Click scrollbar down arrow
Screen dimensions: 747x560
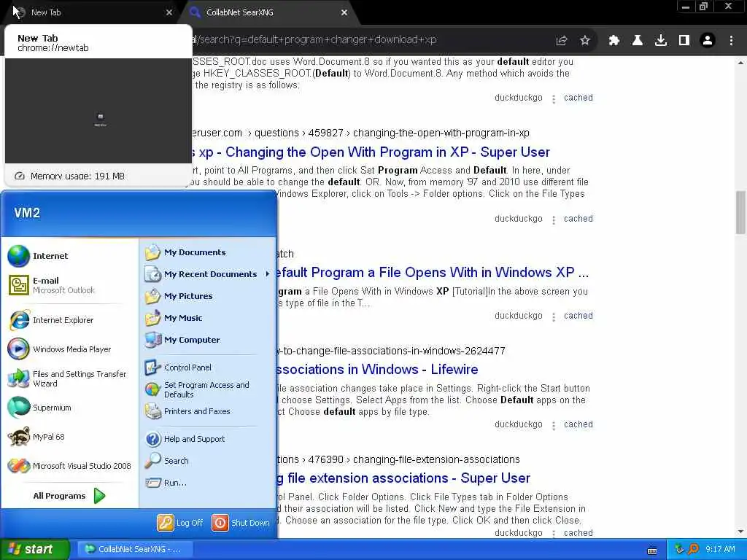point(740,532)
